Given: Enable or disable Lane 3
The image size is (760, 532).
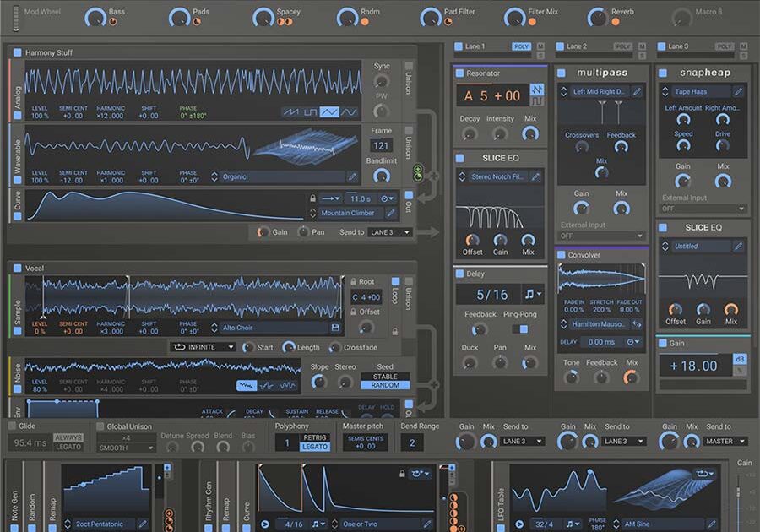Looking at the screenshot, I should (x=661, y=46).
